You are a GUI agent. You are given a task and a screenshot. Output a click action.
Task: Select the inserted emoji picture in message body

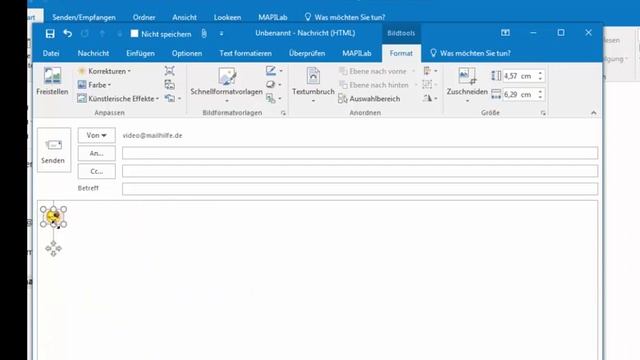pyautogui.click(x=53, y=217)
